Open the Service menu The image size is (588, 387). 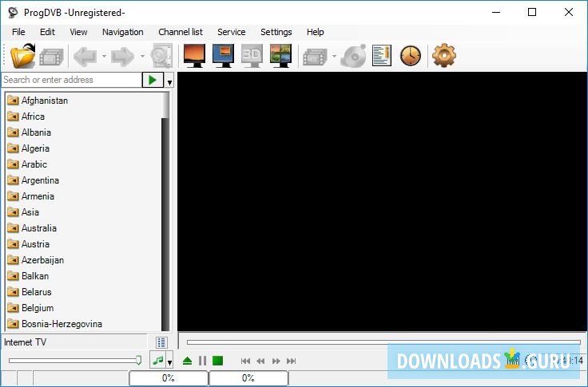[232, 32]
